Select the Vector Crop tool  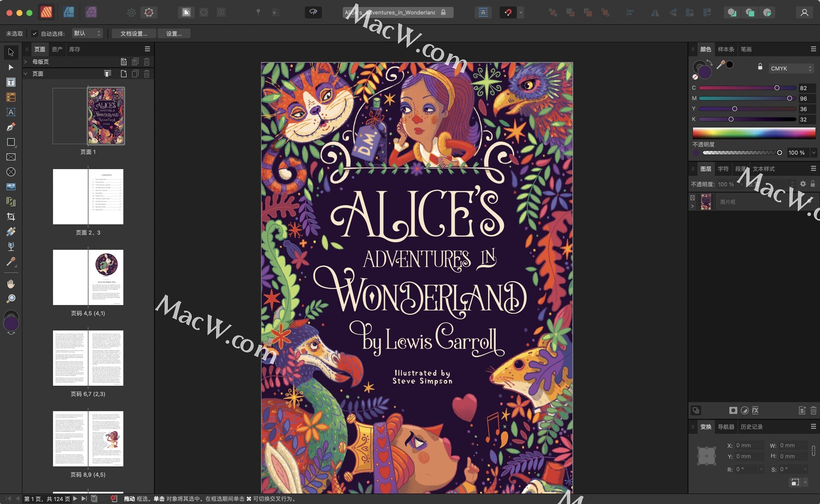tap(11, 217)
